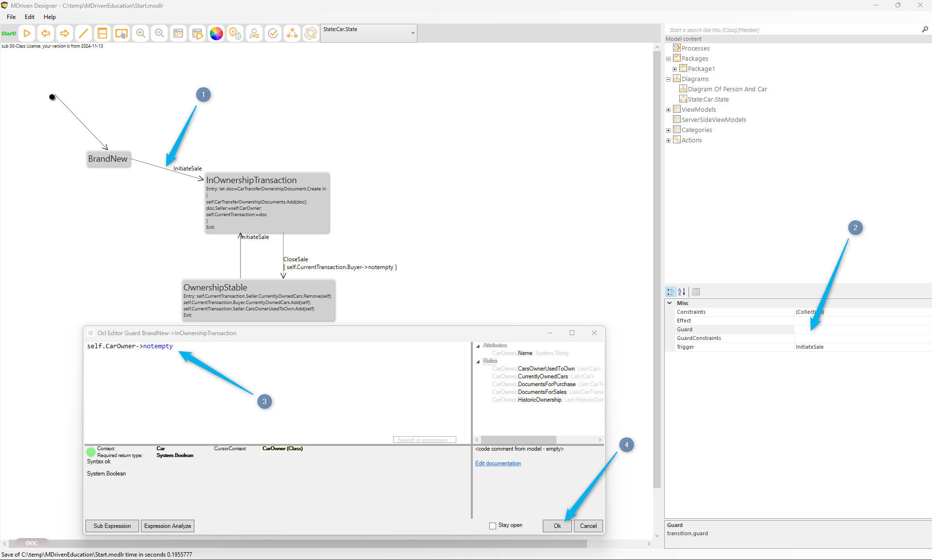Viewport: 932px width, 560px height.
Task: Open the Help menu
Action: (x=50, y=17)
